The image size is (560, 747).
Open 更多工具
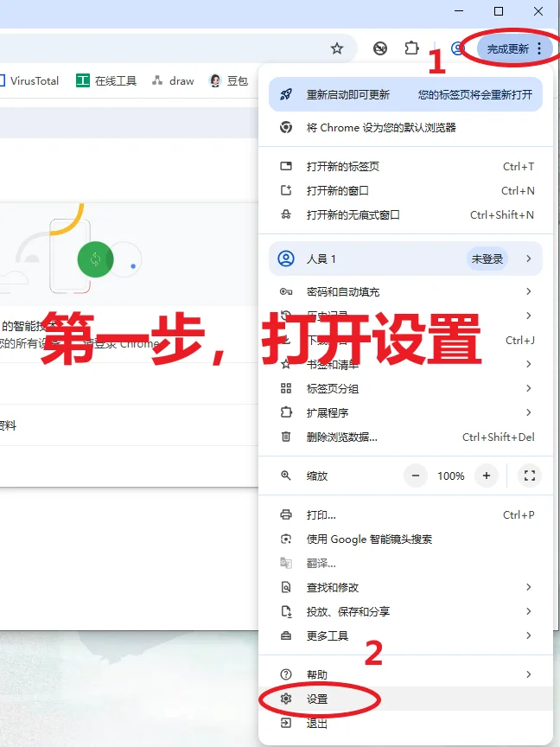point(405,636)
